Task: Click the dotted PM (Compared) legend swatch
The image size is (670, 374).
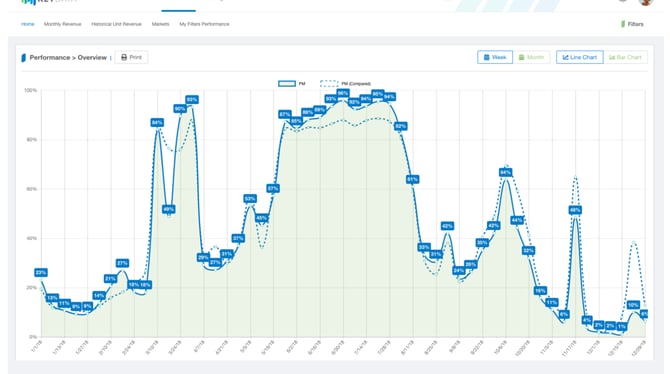Action: tap(329, 84)
